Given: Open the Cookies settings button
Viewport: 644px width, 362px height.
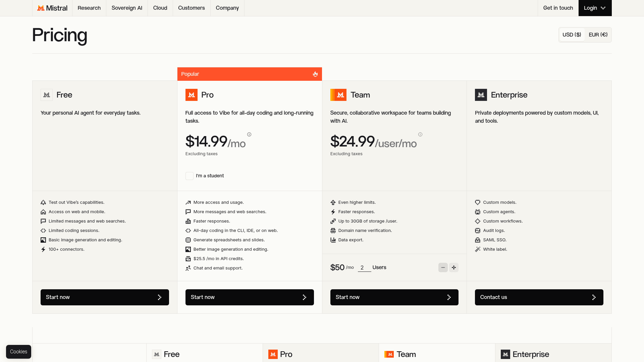Looking at the screenshot, I should [x=18, y=352].
